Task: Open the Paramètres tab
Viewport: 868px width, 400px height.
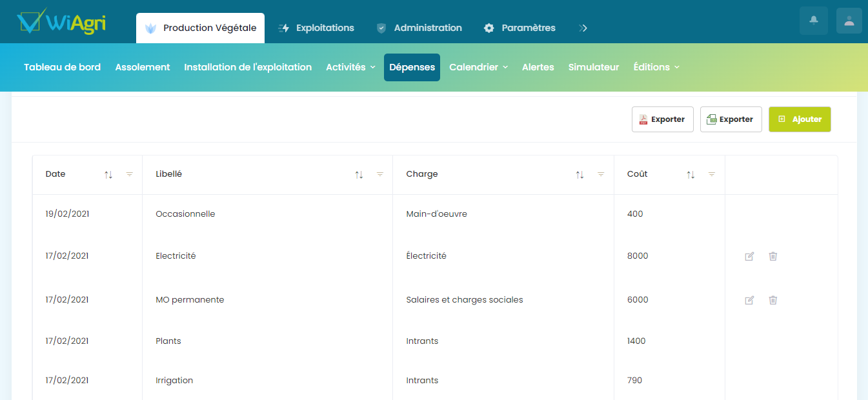Action: [520, 28]
